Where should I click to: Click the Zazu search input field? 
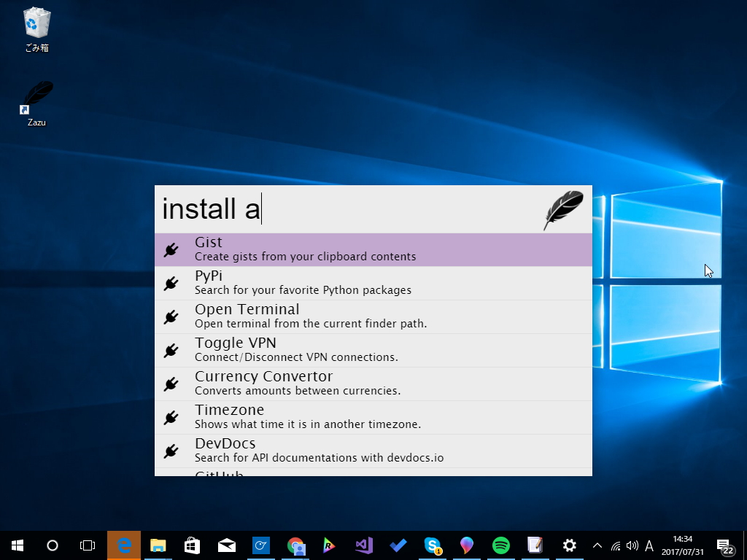point(328,209)
